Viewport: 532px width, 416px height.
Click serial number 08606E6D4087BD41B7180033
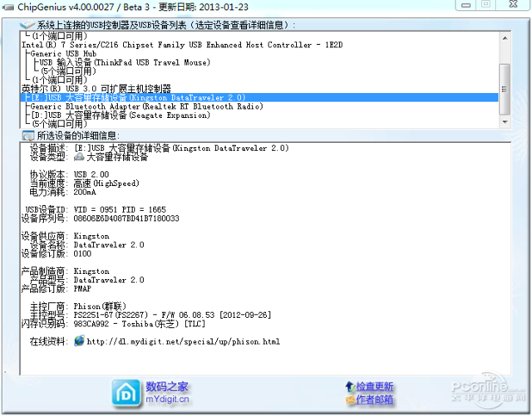pyautogui.click(x=126, y=218)
